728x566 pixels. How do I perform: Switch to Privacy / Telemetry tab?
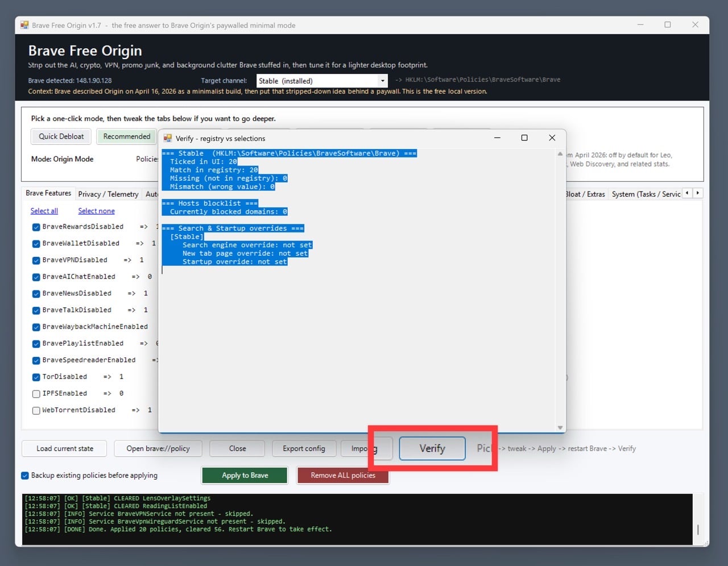click(x=108, y=194)
